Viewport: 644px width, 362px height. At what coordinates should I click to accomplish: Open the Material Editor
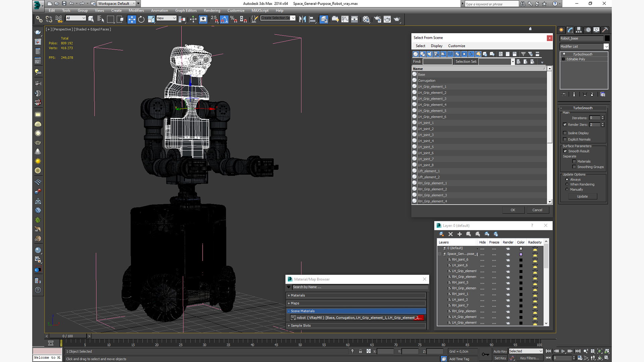[366, 19]
